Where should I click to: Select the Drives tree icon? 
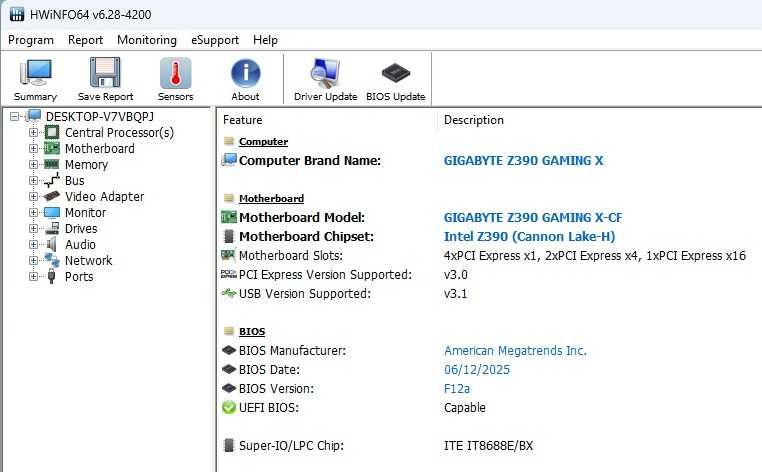tap(52, 228)
